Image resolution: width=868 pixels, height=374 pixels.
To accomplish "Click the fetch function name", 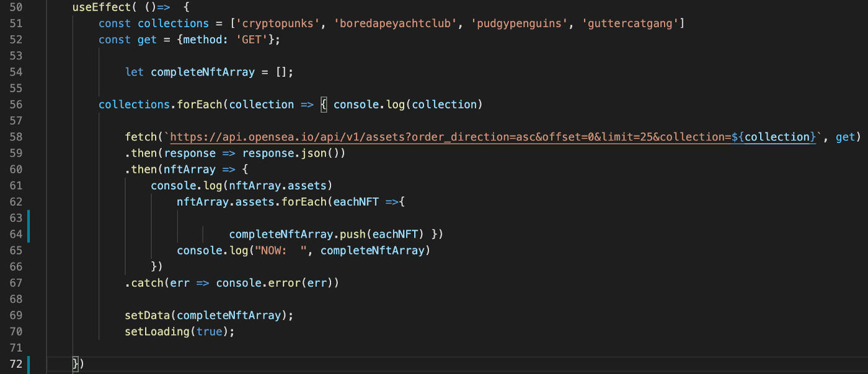I will (x=141, y=137).
